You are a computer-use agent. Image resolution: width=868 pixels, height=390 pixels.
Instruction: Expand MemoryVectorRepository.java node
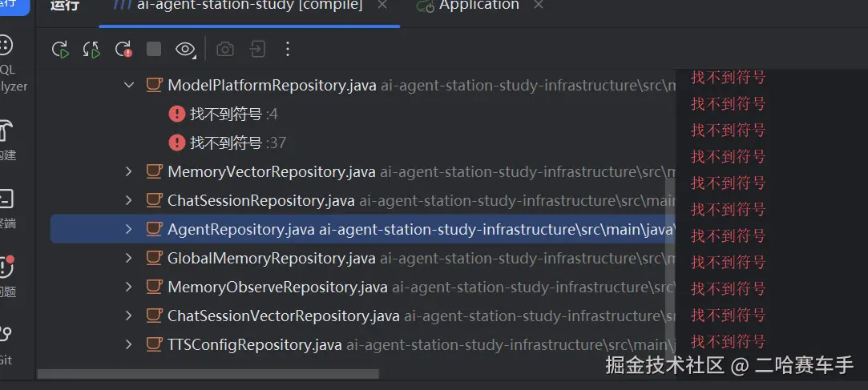tap(128, 171)
